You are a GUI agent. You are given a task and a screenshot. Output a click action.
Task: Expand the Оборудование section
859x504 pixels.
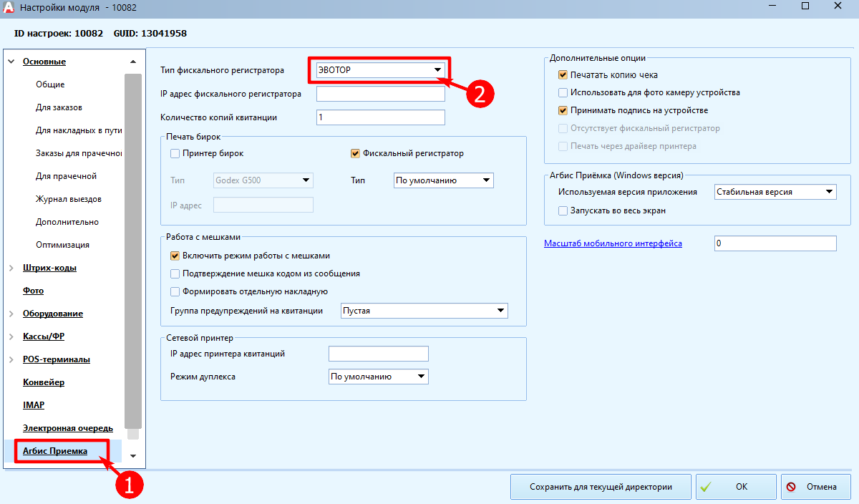coord(11,314)
